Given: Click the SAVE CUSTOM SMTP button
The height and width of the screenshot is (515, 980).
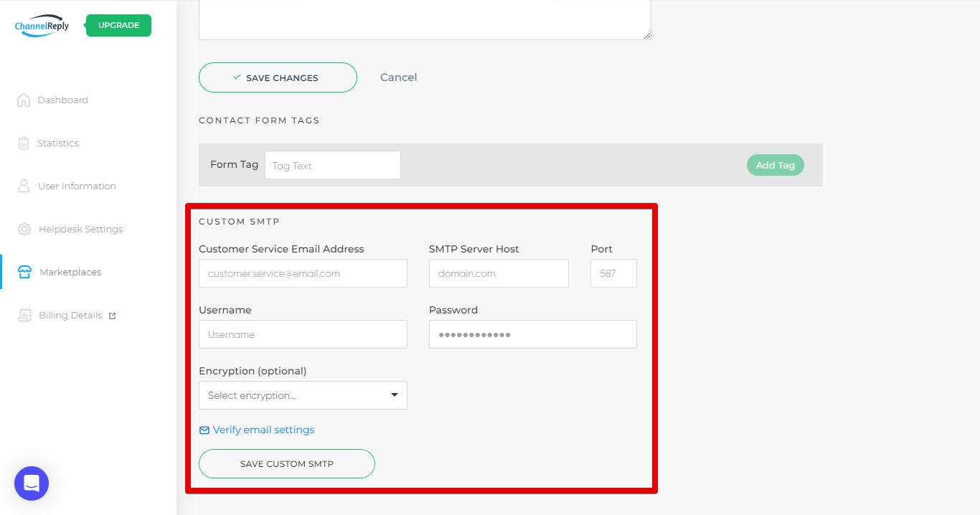Looking at the screenshot, I should (287, 463).
